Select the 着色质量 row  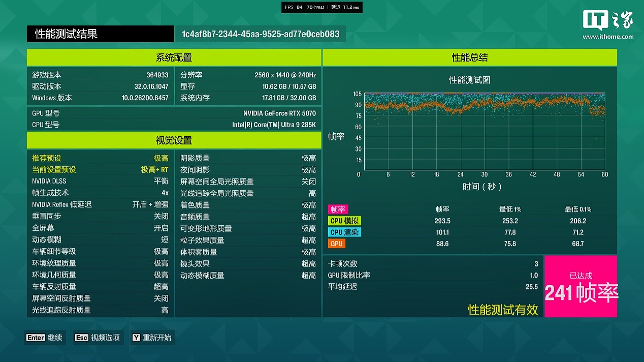[x=248, y=205]
